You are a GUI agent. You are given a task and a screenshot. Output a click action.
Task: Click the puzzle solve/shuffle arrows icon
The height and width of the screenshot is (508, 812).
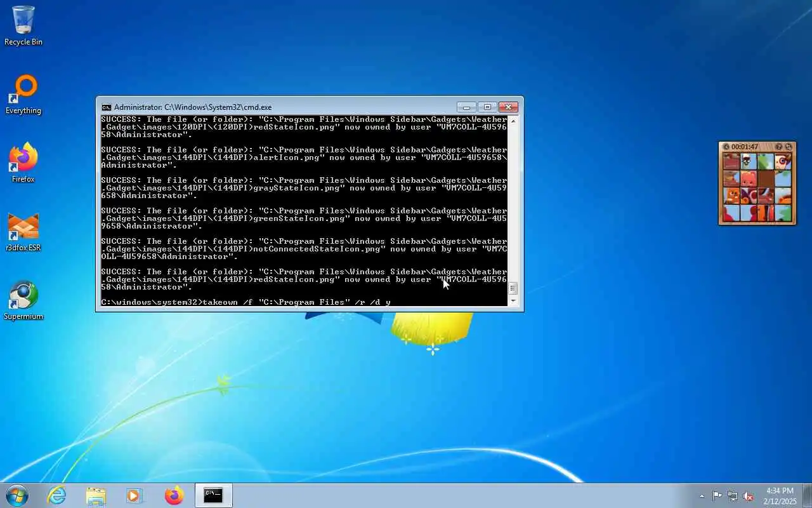click(x=789, y=147)
